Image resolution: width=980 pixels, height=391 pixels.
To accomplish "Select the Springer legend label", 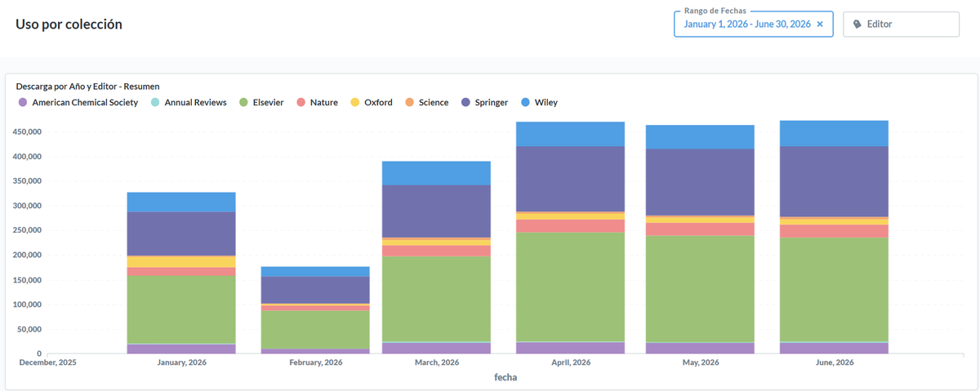I will click(x=492, y=103).
